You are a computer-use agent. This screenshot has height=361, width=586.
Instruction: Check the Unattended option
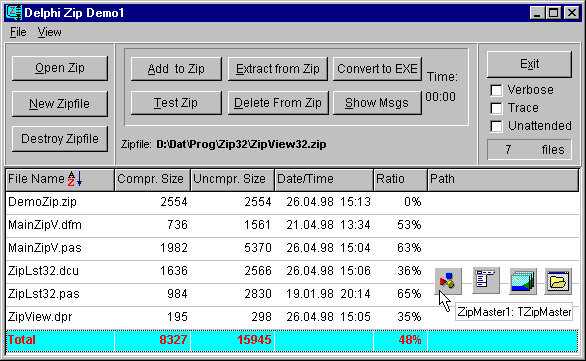coord(496,126)
